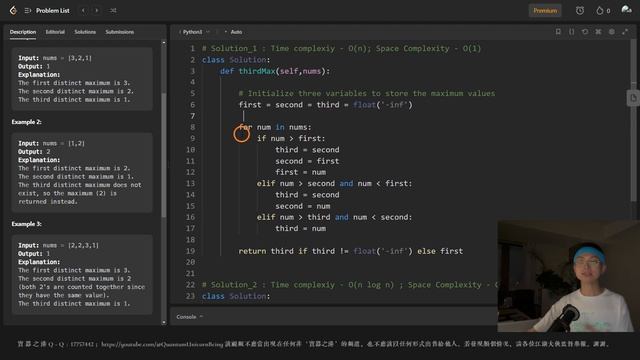640x360 pixels.
Task: Open the user profile avatar
Action: [x=626, y=9]
